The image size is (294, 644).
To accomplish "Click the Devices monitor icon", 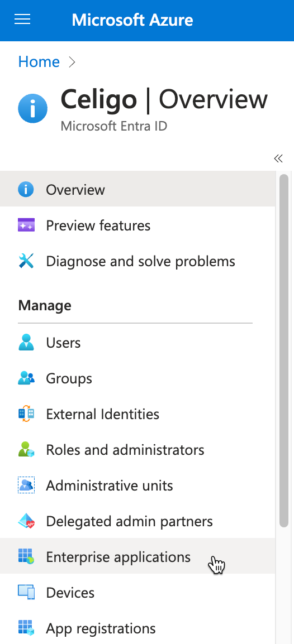I will pyautogui.click(x=26, y=593).
